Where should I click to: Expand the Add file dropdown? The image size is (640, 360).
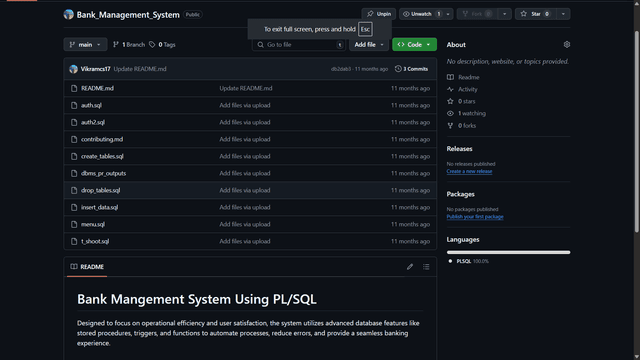[369, 44]
